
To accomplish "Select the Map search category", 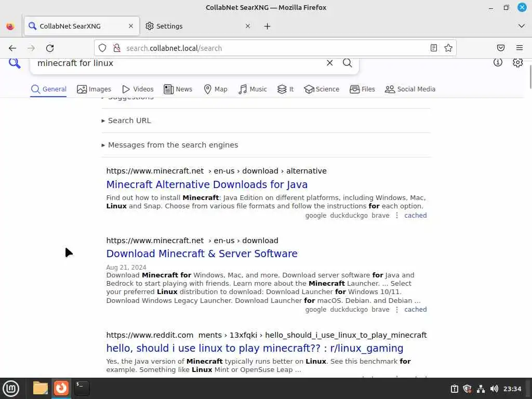I will 216,89.
